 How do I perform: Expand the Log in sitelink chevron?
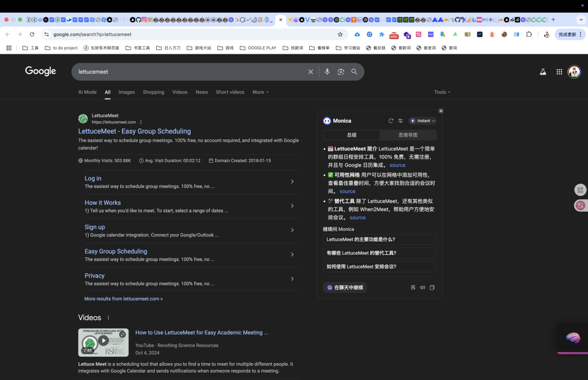[x=292, y=181]
